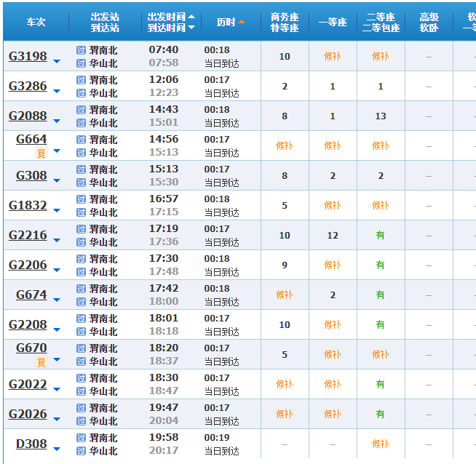Sort by 到达时间 in the header

click(x=170, y=28)
